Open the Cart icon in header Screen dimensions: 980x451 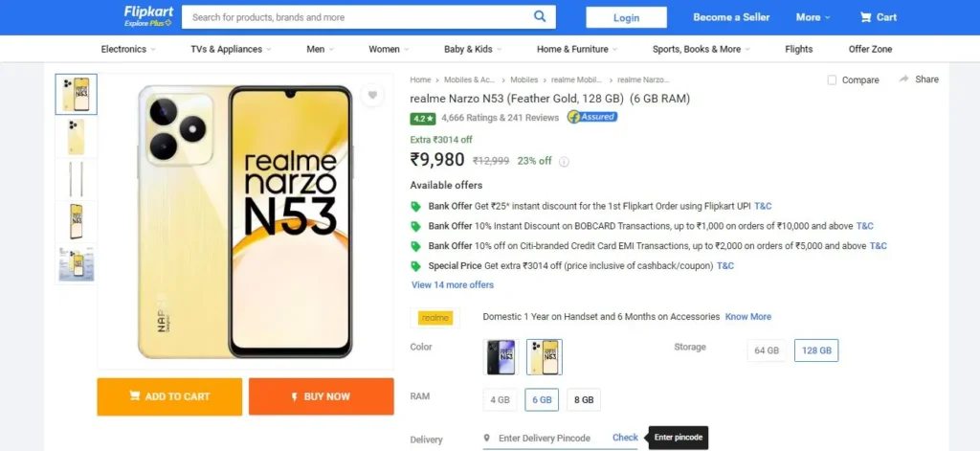coord(865,17)
